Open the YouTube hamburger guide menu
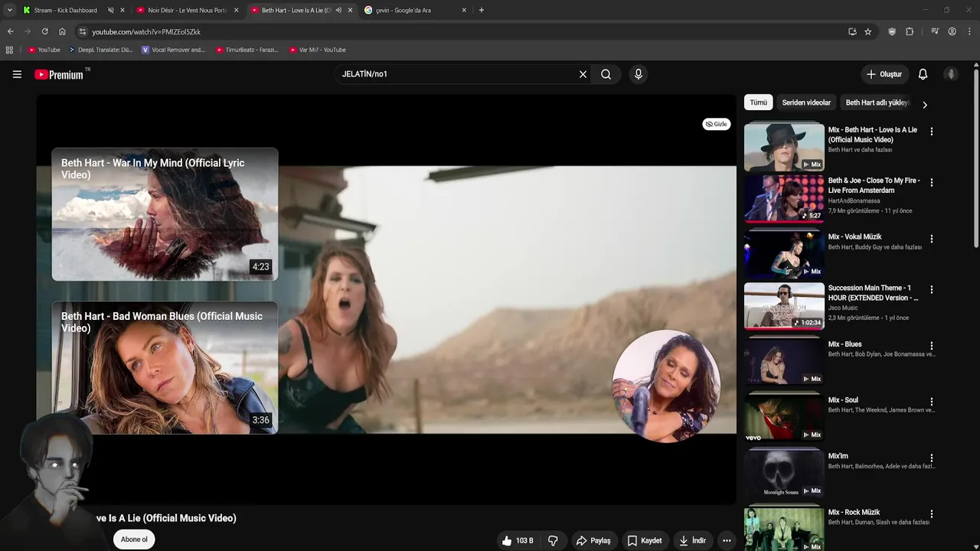Image resolution: width=980 pixels, height=551 pixels. point(17,74)
